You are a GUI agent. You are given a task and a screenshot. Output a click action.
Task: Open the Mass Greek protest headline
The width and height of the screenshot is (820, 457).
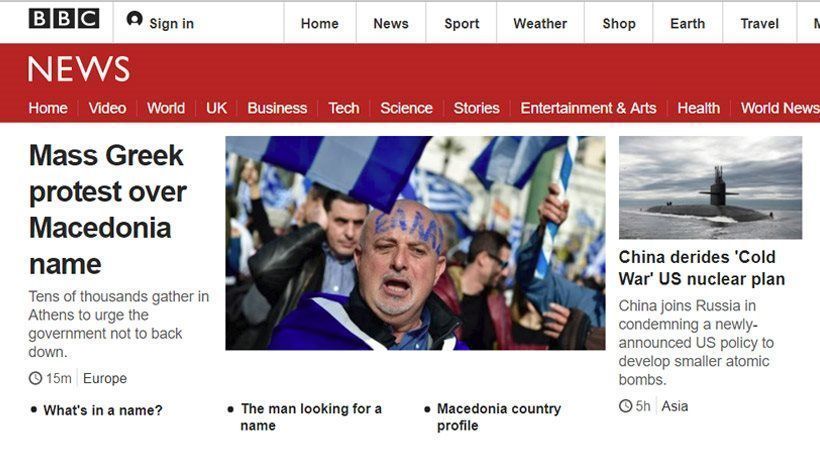108,209
